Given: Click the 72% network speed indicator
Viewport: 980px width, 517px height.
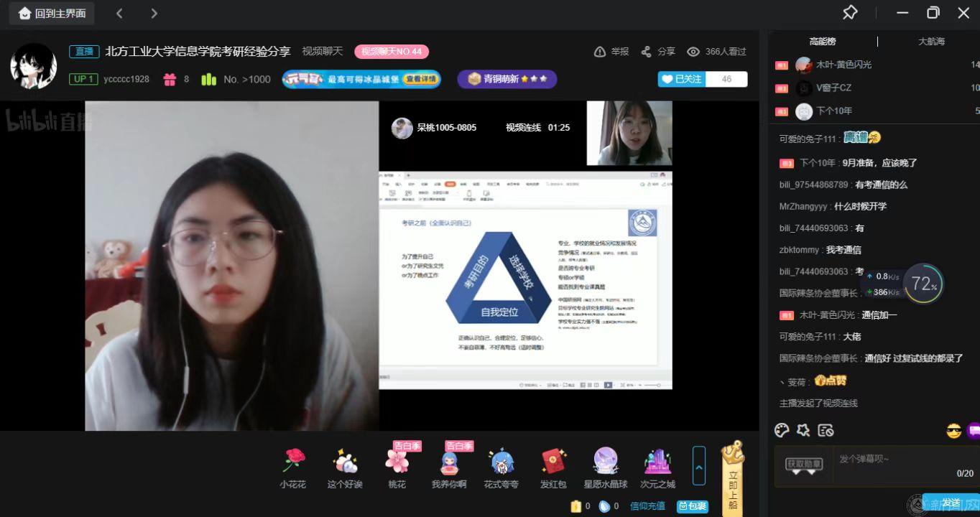Looking at the screenshot, I should [923, 284].
